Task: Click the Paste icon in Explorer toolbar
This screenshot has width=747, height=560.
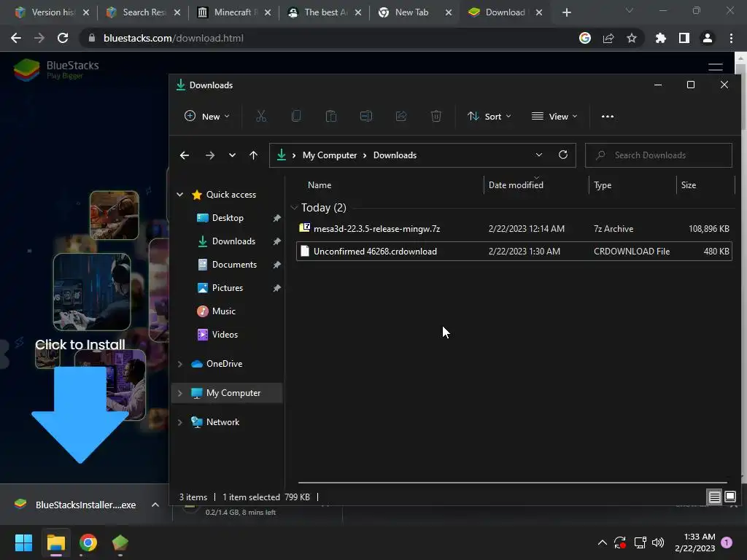Action: click(x=331, y=116)
